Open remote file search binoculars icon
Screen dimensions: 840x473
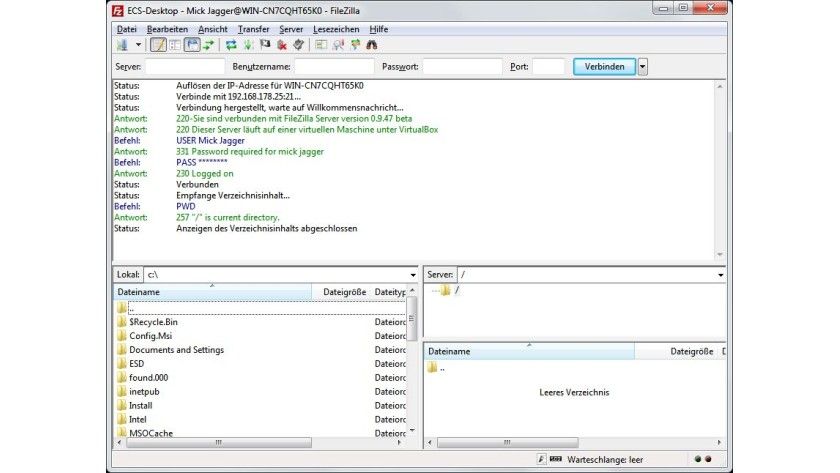tap(372, 45)
